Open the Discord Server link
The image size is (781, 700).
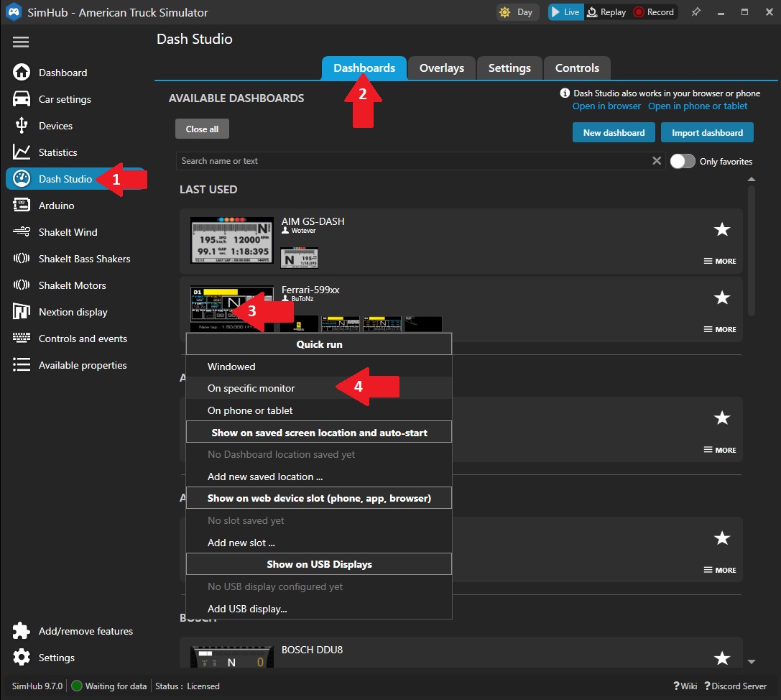tap(735, 686)
